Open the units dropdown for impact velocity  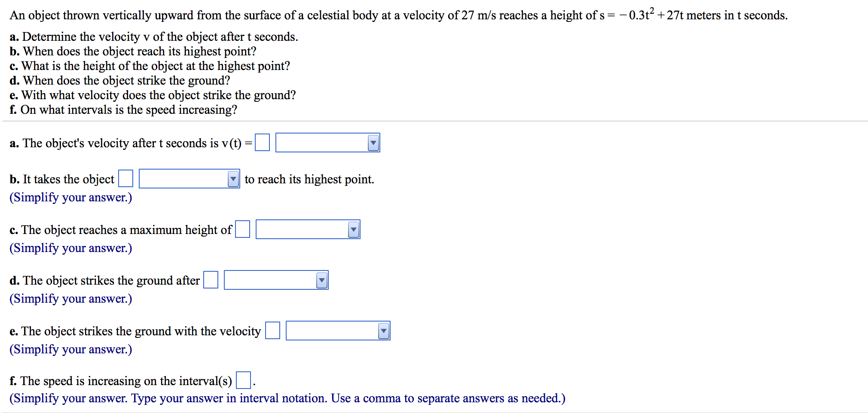point(338,331)
